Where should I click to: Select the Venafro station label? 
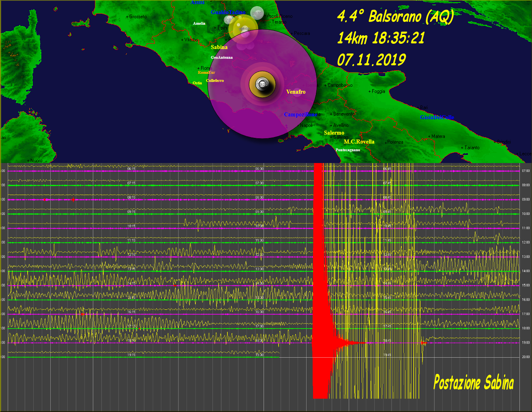[296, 92]
